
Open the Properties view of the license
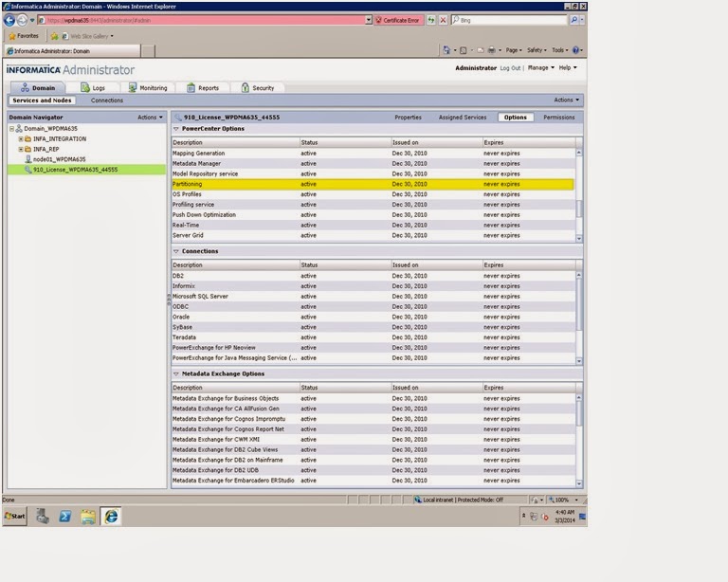click(x=408, y=118)
